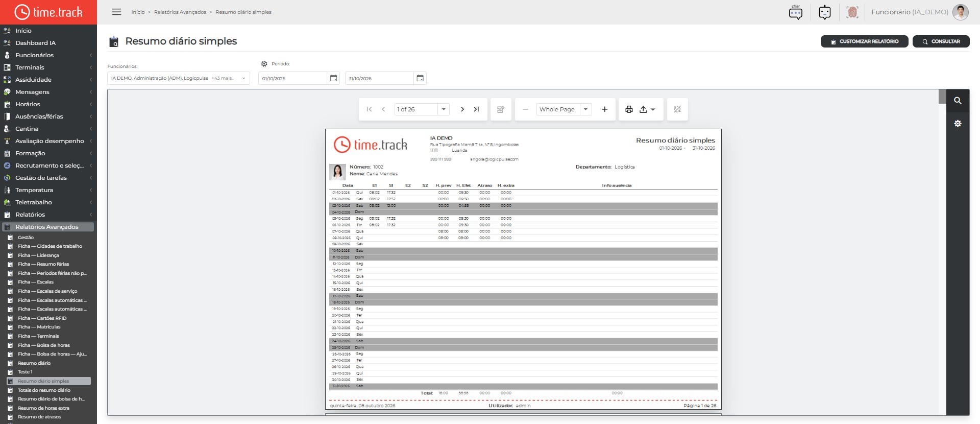The width and height of the screenshot is (980, 424).
Task: Go to previous report page
Action: 383,109
